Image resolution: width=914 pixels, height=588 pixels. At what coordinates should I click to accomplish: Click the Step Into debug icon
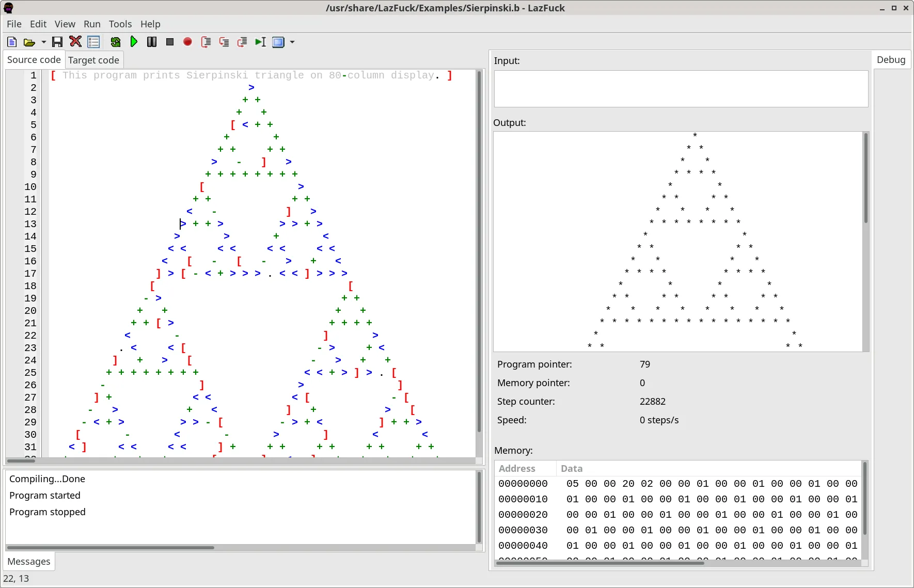[224, 42]
